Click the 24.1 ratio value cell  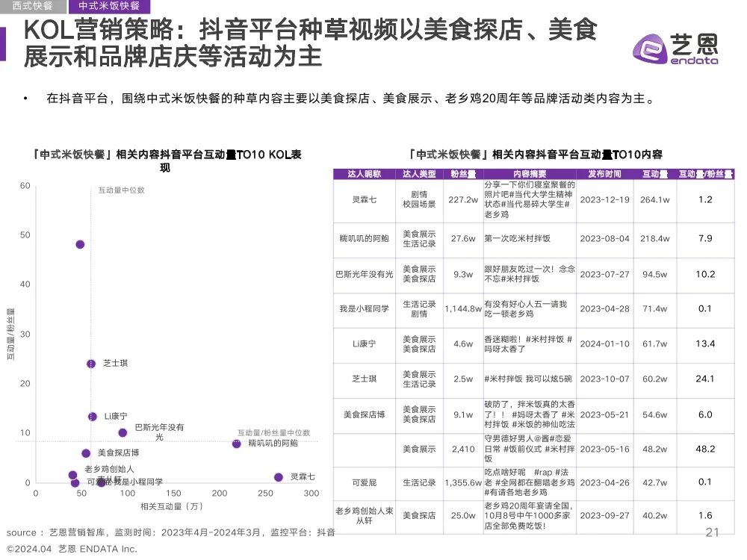[706, 379]
